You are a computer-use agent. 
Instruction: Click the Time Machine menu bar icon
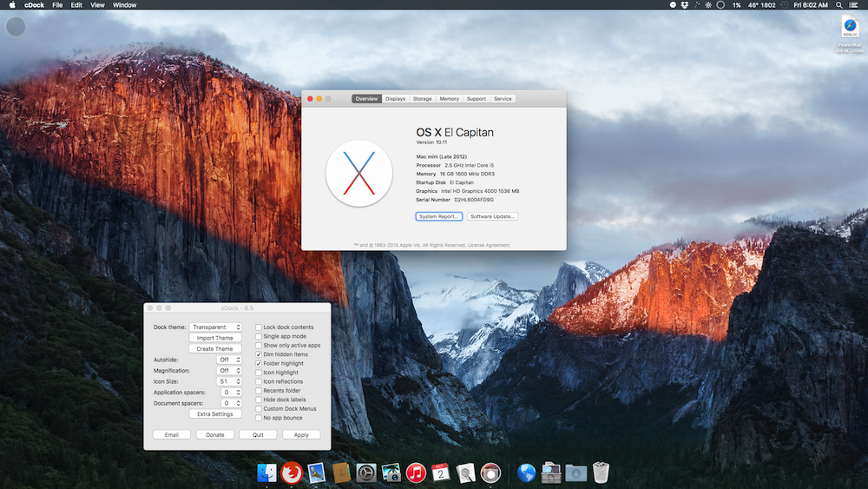point(785,5)
